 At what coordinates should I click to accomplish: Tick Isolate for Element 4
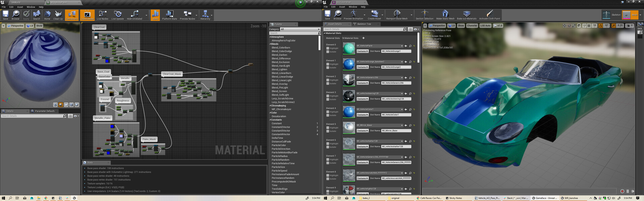[x=328, y=115]
